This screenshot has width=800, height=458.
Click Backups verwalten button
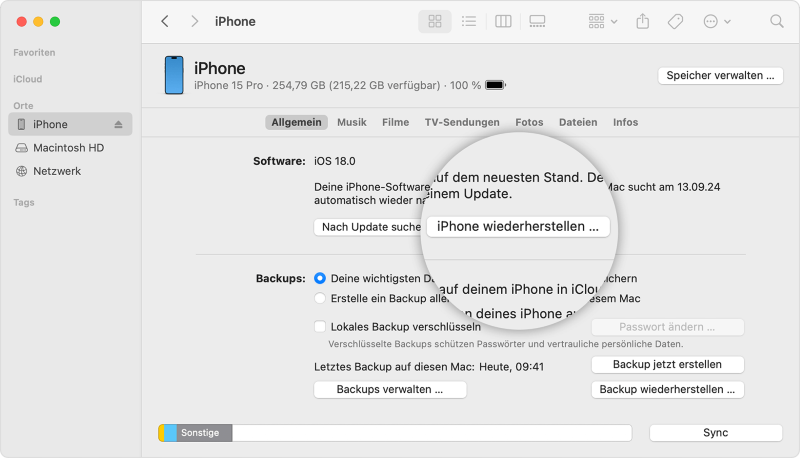pyautogui.click(x=390, y=390)
